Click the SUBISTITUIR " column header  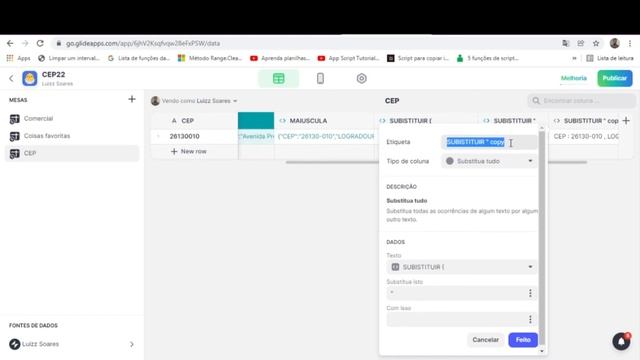coord(514,121)
